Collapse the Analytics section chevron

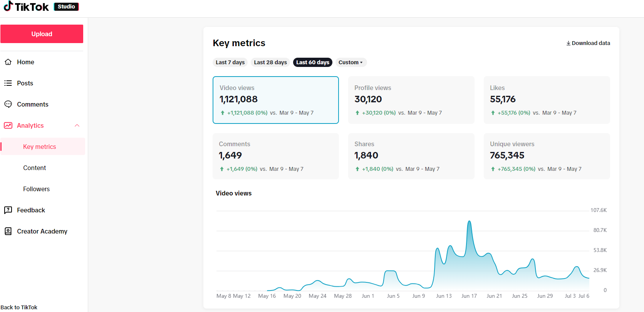pyautogui.click(x=77, y=125)
